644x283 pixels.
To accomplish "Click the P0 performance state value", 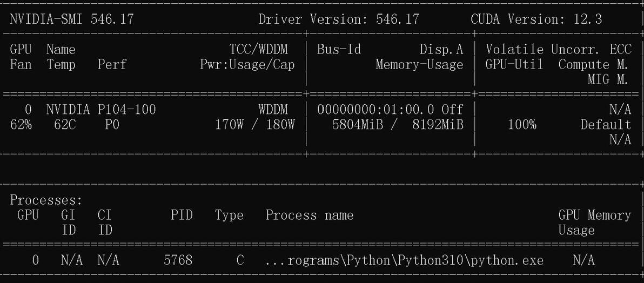I will [112, 125].
